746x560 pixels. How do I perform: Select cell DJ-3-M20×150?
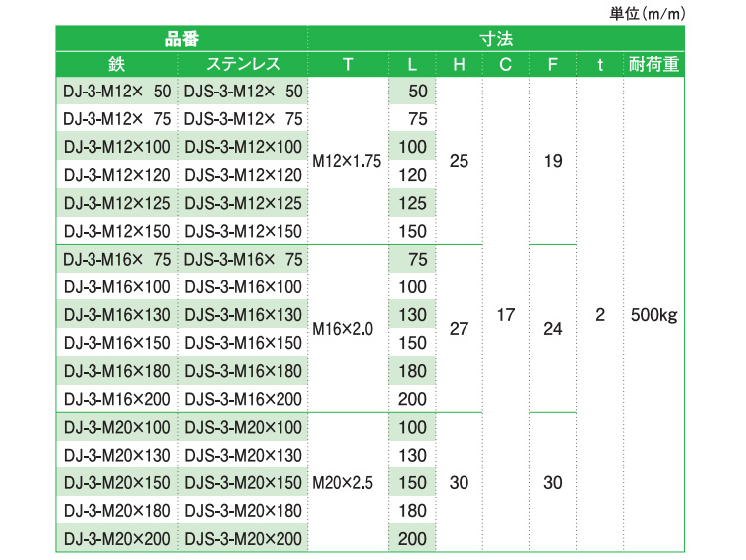point(116,483)
